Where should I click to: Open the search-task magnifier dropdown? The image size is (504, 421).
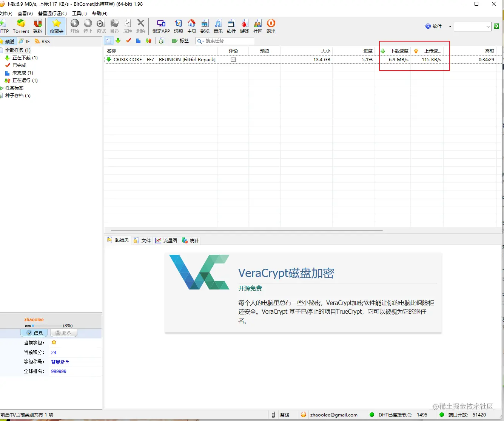[x=200, y=41]
